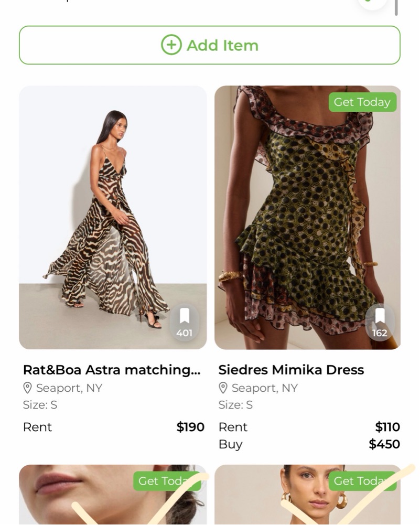Open the Siedres Mimika Dress title link
The height and width of the screenshot is (525, 420).
(x=291, y=370)
